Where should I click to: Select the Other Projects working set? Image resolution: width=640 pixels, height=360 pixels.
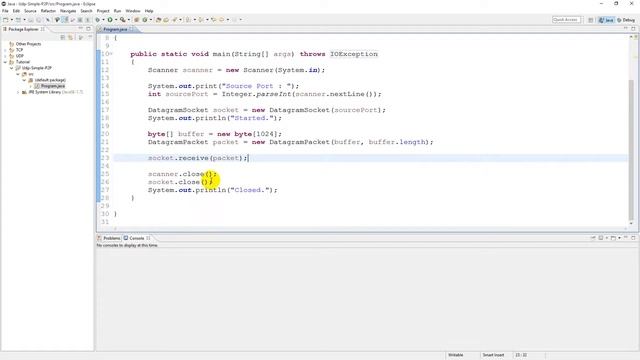[28, 44]
